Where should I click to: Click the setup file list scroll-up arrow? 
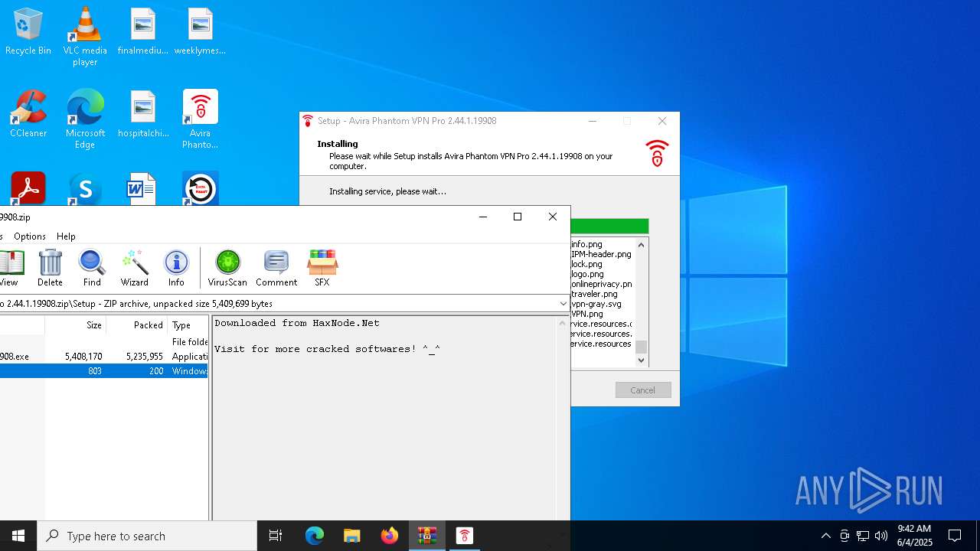click(642, 244)
